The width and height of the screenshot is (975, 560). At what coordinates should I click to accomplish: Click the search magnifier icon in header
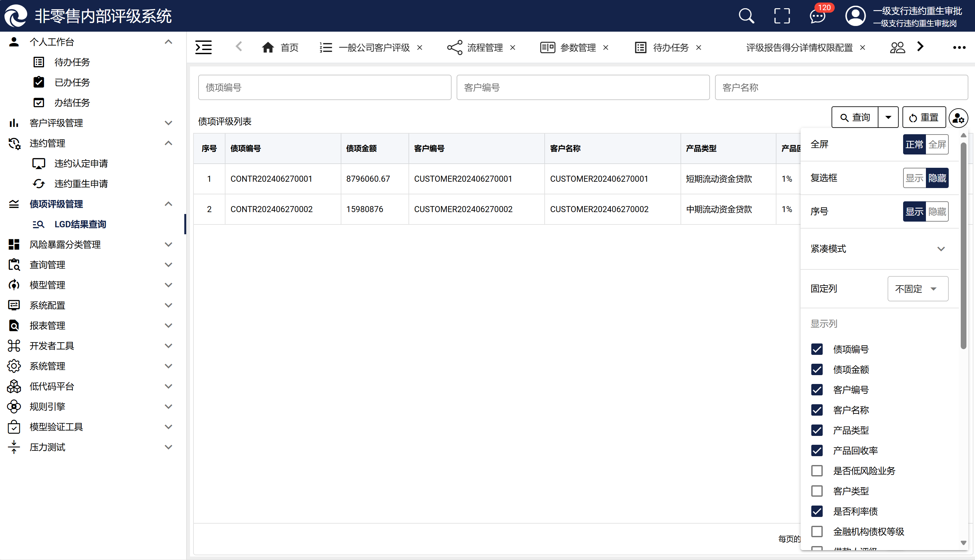pyautogui.click(x=746, y=16)
